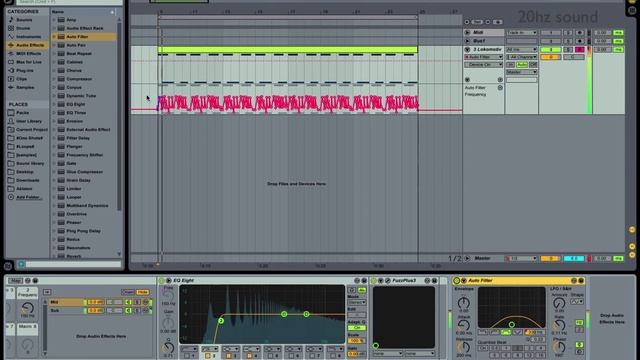This screenshot has height=360, width=640.
Task: Set track monitoring to Off
Action: [x=533, y=64]
